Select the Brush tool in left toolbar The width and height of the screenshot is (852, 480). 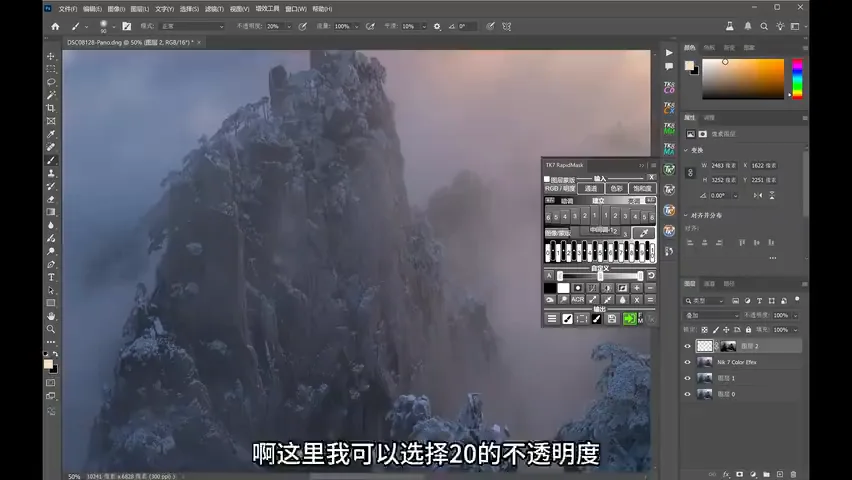point(51,160)
